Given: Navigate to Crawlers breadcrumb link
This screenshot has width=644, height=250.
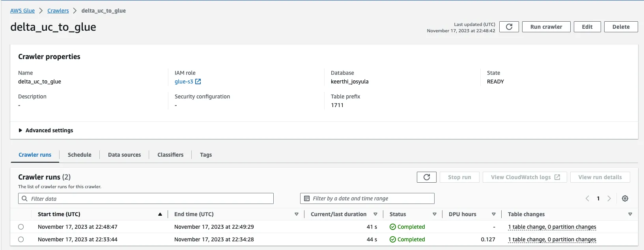Looking at the screenshot, I should (58, 11).
